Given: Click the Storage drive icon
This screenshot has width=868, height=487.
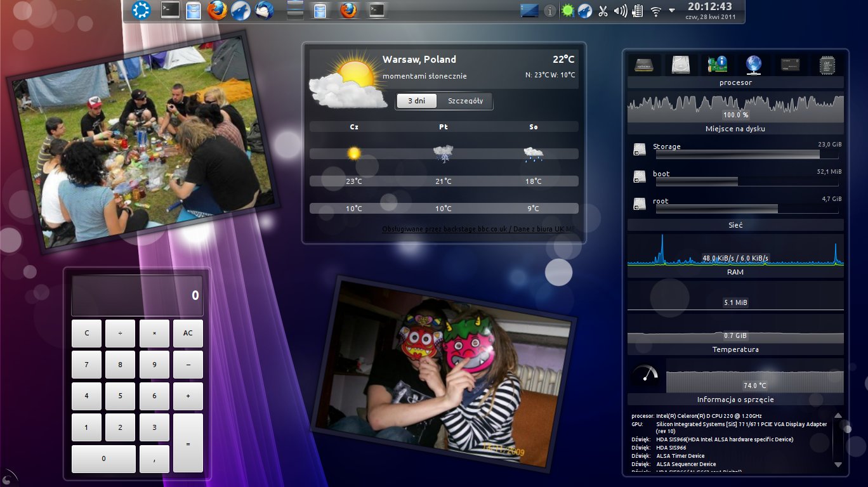Looking at the screenshot, I should pyautogui.click(x=639, y=150).
